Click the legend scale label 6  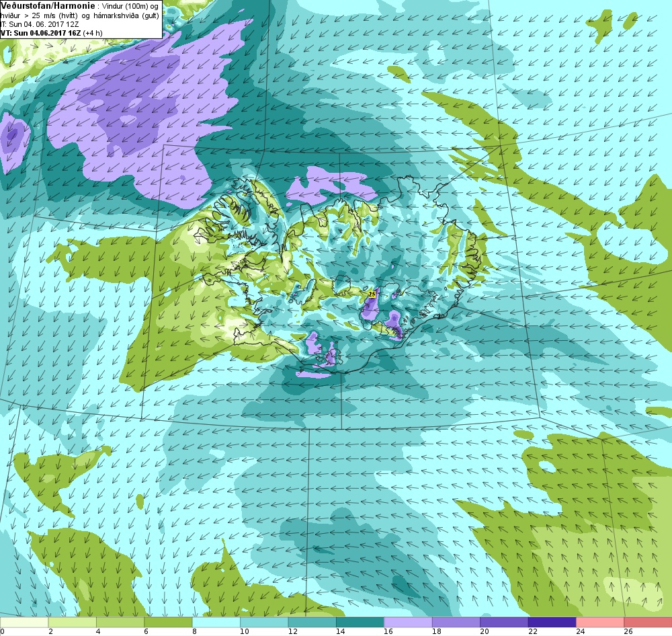pyautogui.click(x=146, y=631)
